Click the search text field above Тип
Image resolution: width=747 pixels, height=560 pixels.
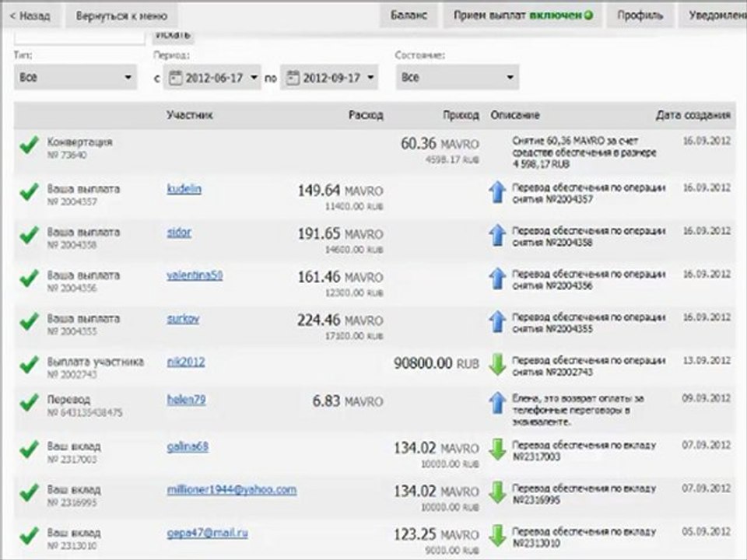tap(79, 37)
